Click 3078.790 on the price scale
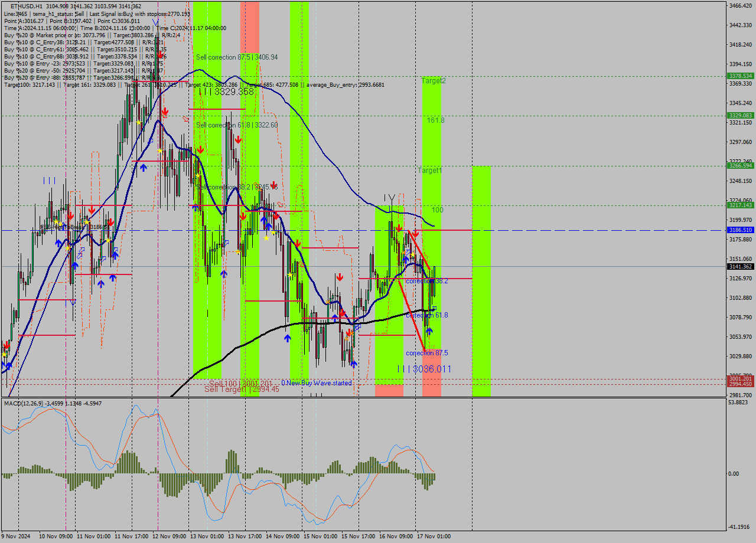The width and height of the screenshot is (756, 543). coord(741,318)
